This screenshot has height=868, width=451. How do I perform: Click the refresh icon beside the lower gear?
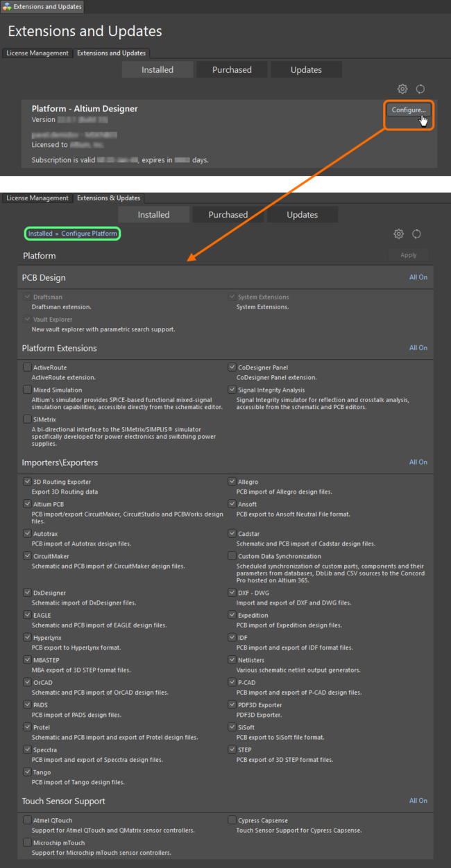point(417,234)
